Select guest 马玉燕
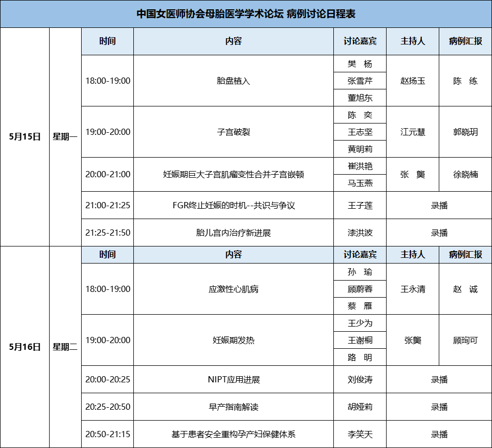 click(x=360, y=183)
